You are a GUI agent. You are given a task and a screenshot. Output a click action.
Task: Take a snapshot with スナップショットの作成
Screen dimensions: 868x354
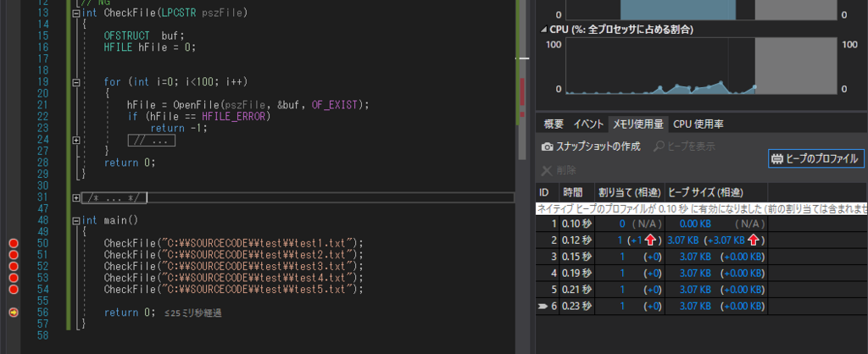[x=591, y=147]
